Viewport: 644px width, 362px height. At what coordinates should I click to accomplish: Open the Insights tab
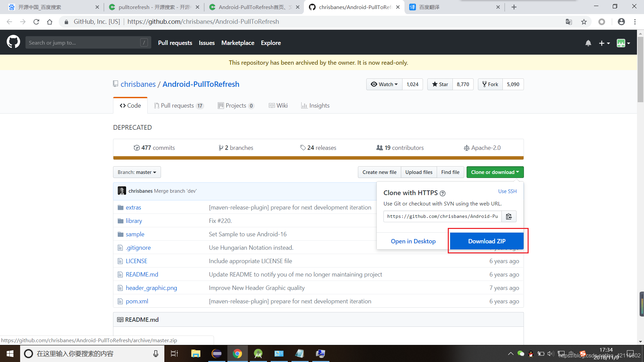click(315, 106)
